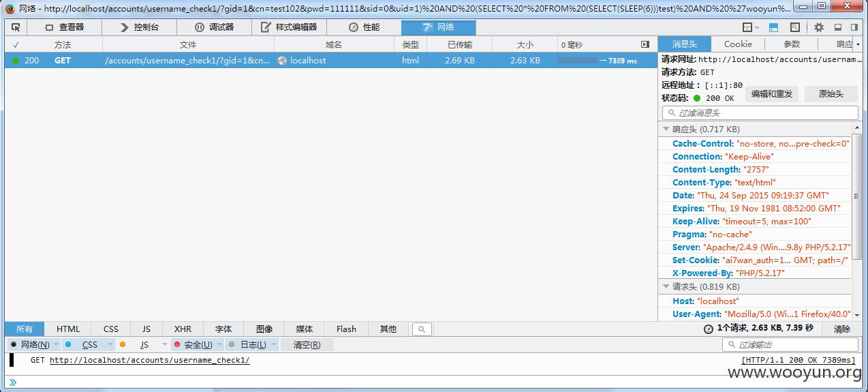868x392 pixels.
Task: Click the performance stopwatch icon near request summary
Action: tap(709, 329)
